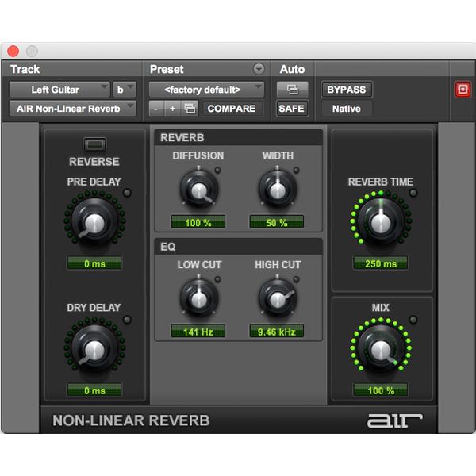
Task: Click the Mix 100 % value field
Action: point(380,390)
